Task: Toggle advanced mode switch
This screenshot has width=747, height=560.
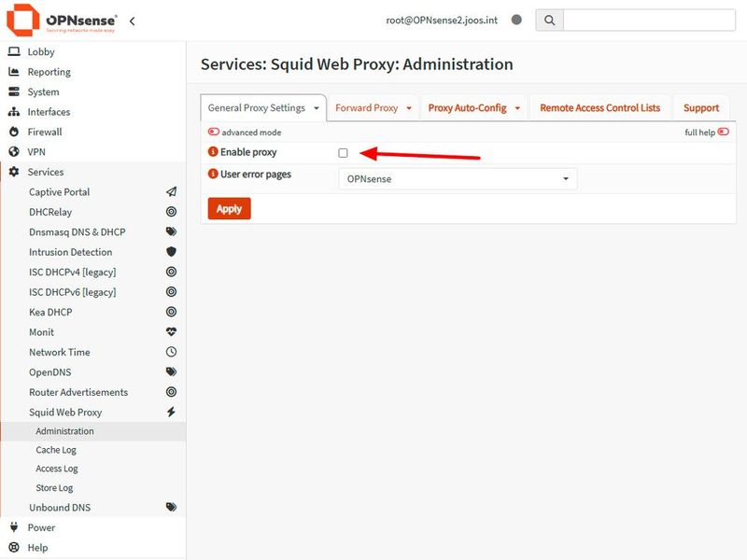Action: (214, 132)
